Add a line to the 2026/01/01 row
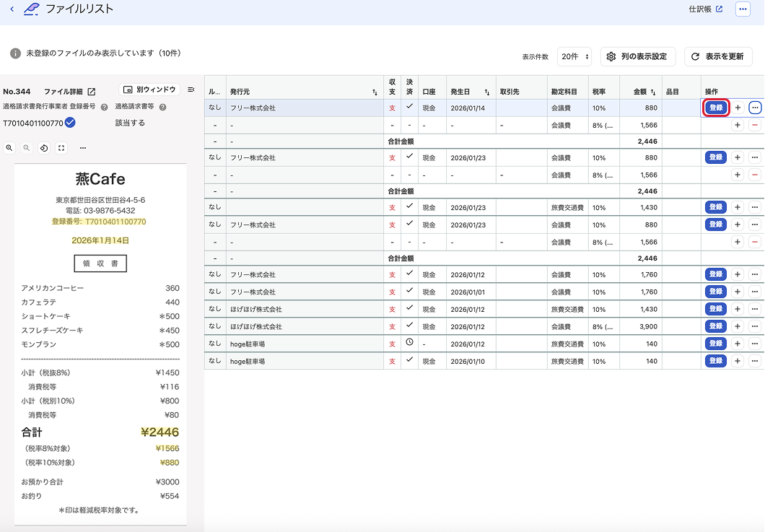The height and width of the screenshot is (532, 765). click(738, 292)
